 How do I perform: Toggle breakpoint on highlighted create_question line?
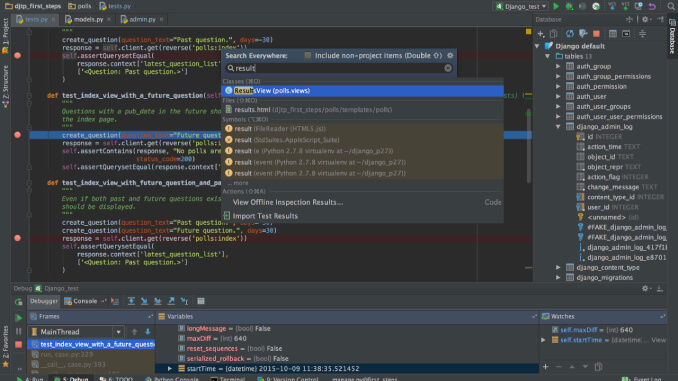[x=17, y=135]
